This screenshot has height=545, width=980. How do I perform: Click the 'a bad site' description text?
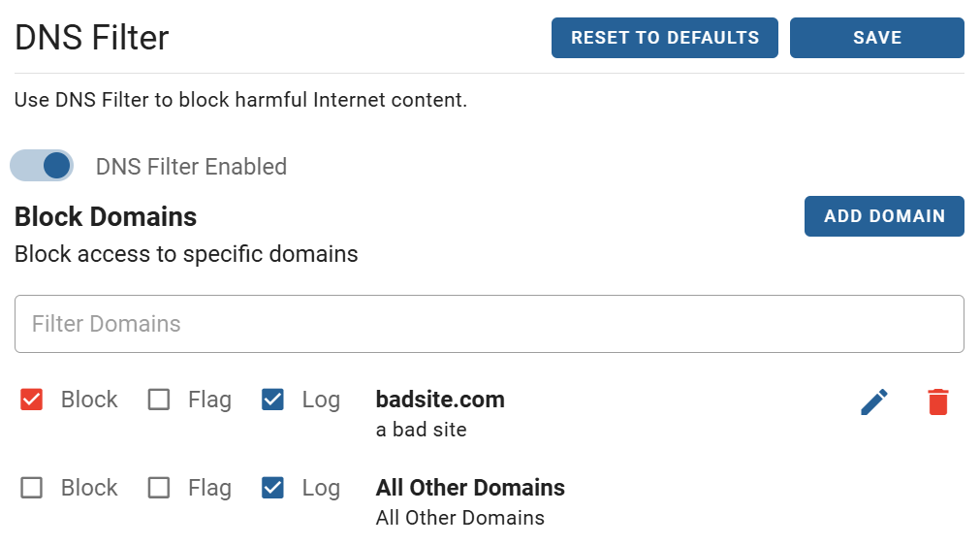click(x=422, y=430)
